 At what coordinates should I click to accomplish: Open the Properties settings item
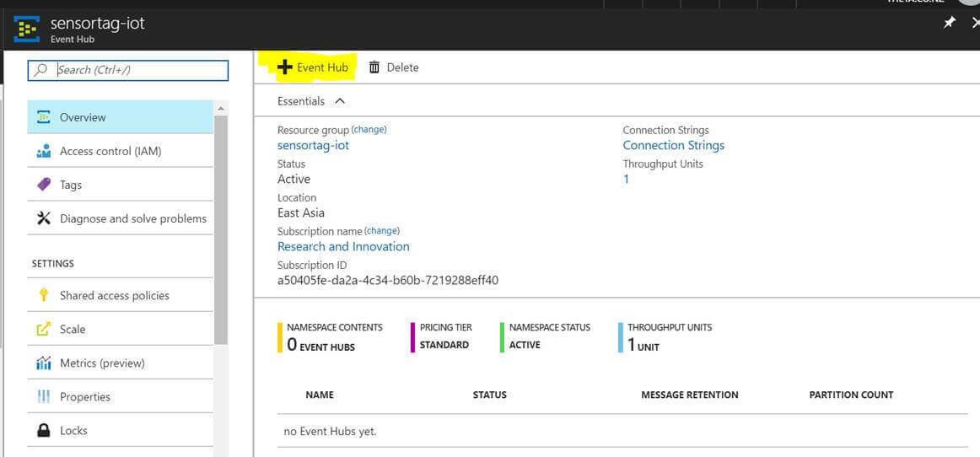click(x=120, y=396)
